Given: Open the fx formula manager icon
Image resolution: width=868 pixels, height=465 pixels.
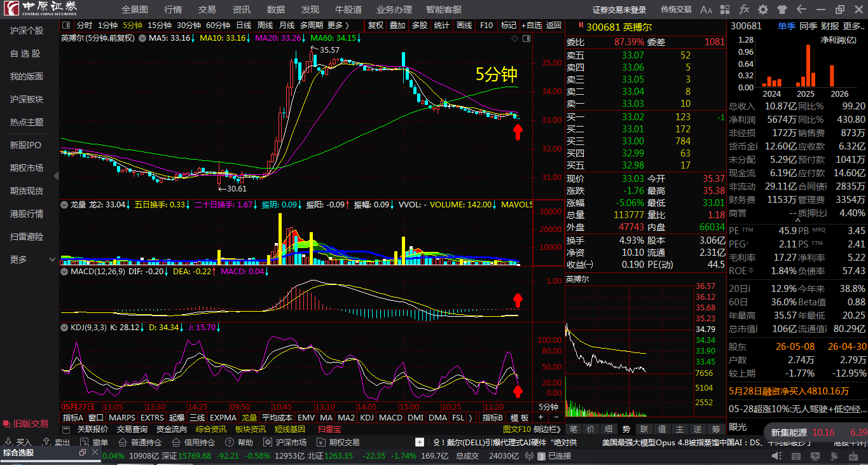Looking at the screenshot, I should (744, 10).
